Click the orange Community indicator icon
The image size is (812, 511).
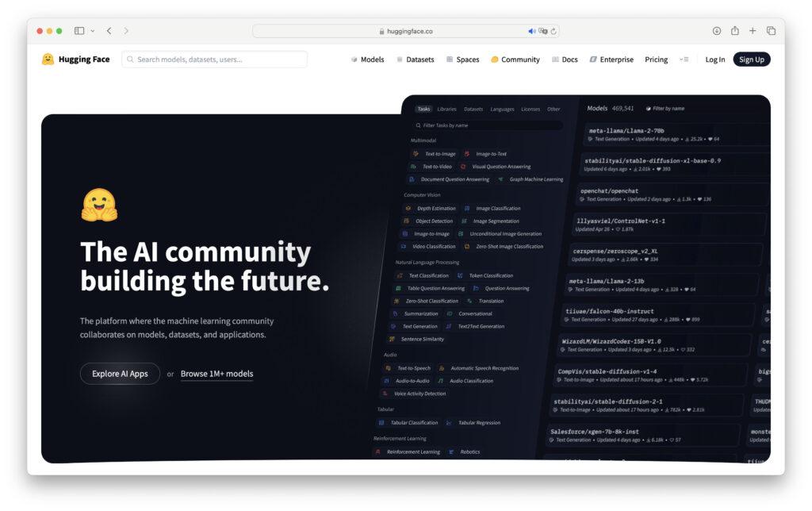493,59
